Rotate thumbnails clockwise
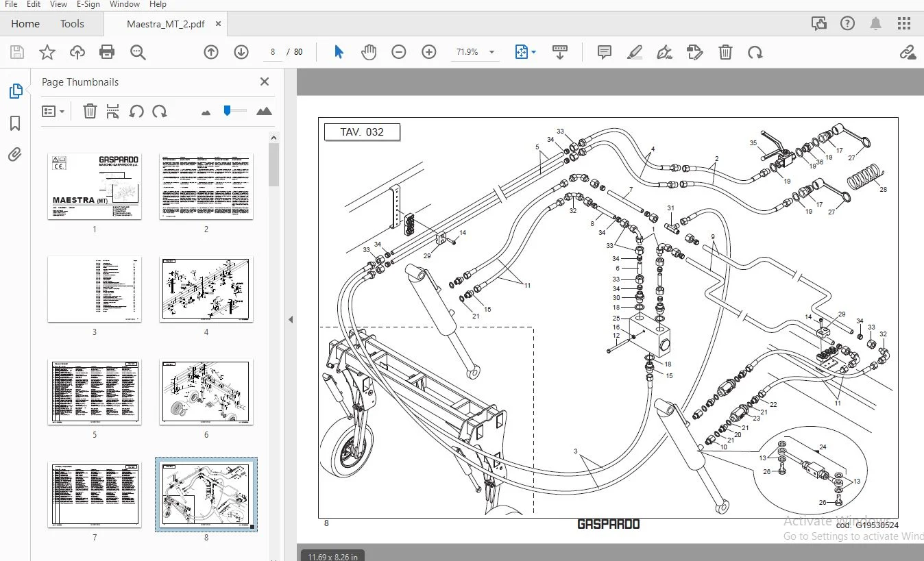924x561 pixels. pos(160,111)
